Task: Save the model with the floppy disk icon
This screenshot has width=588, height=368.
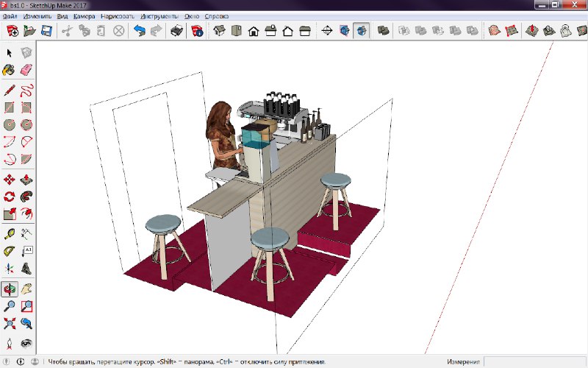Action: (46, 31)
